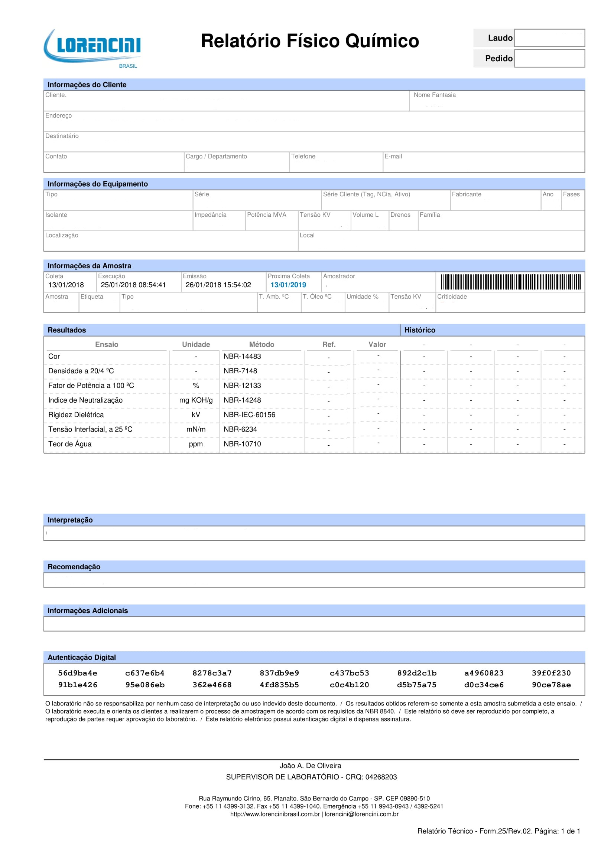The image size is (614, 868).
Task: Click the lorencini@lorencini.com.br email address
Action: coord(361,814)
